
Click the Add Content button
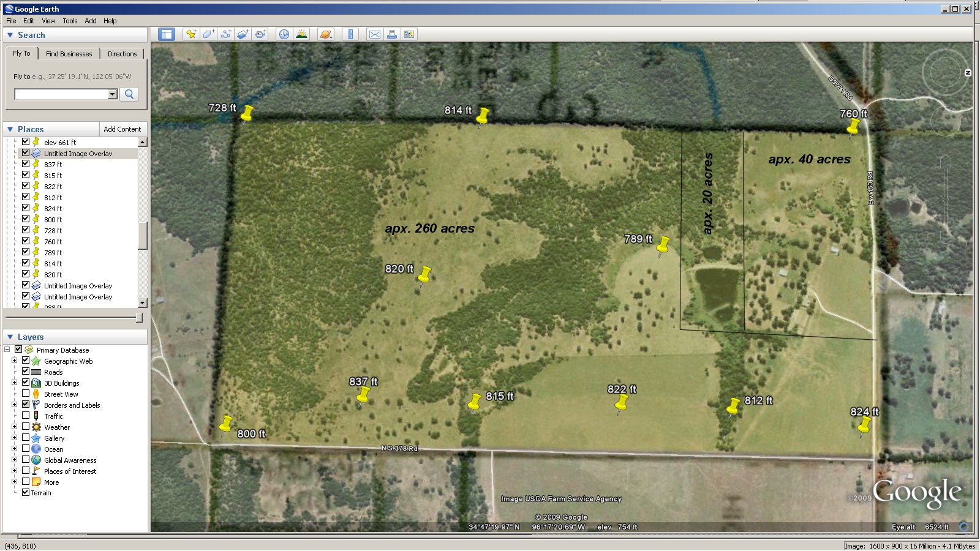(122, 129)
